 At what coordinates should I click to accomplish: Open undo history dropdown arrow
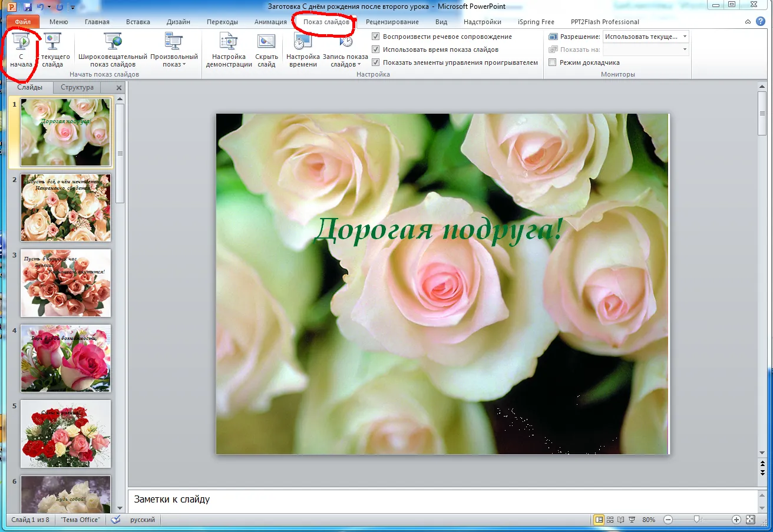coord(49,7)
